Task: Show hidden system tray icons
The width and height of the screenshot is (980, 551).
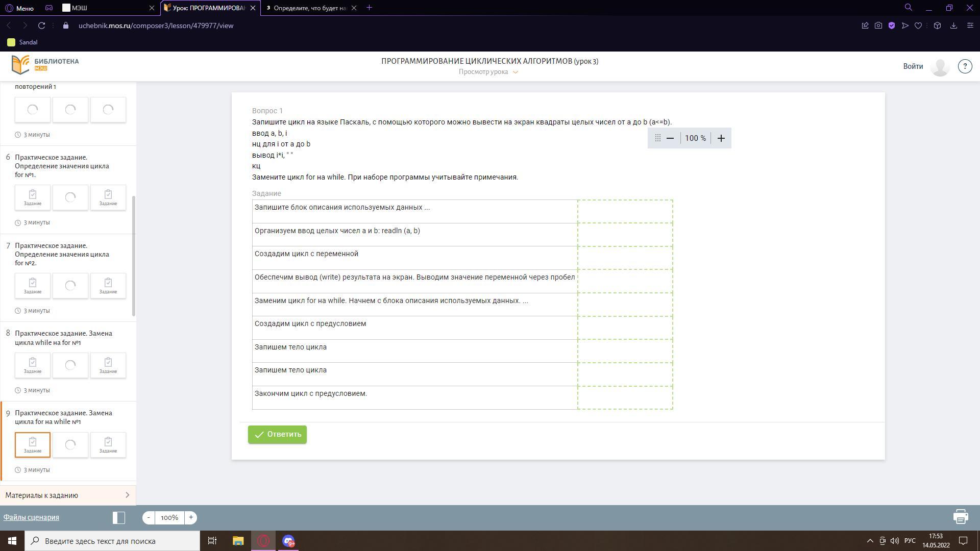Action: coord(870,541)
